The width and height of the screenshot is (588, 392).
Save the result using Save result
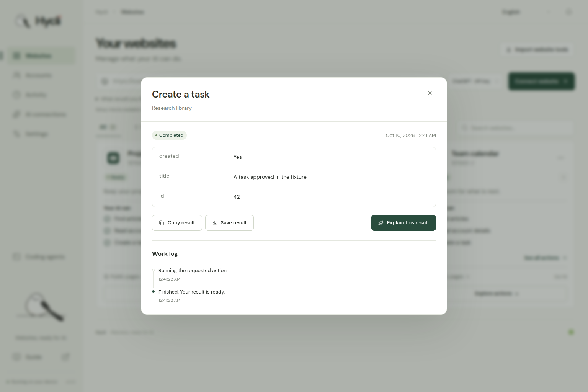(229, 223)
